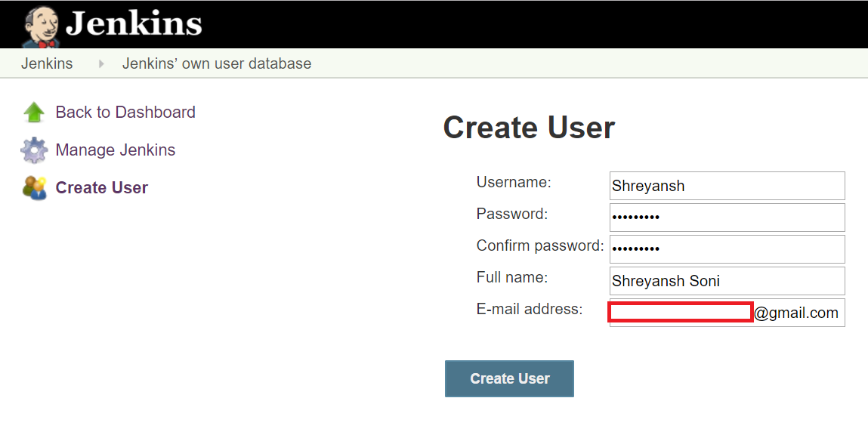Focus the Full name field
Image resolution: width=868 pixels, height=432 pixels.
point(727,281)
